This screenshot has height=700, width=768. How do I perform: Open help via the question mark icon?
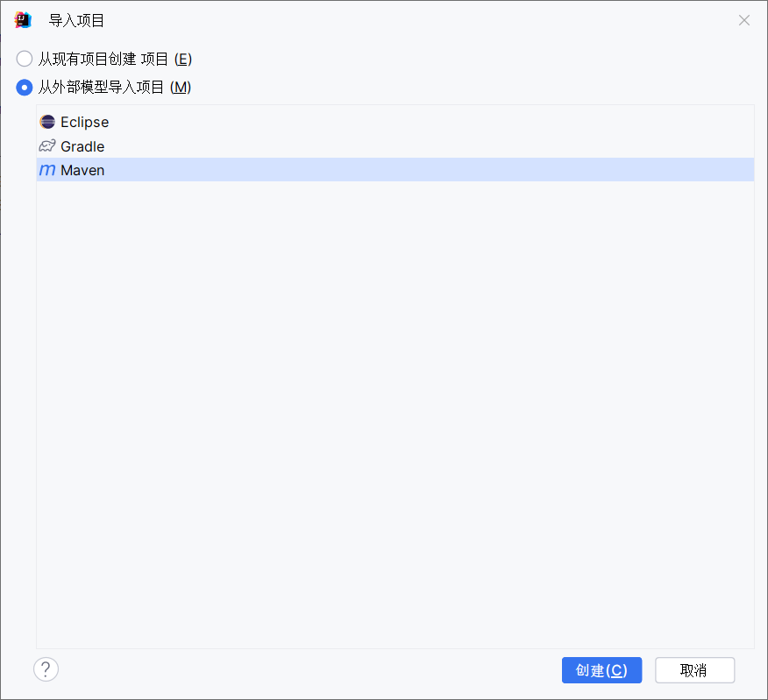tap(46, 668)
